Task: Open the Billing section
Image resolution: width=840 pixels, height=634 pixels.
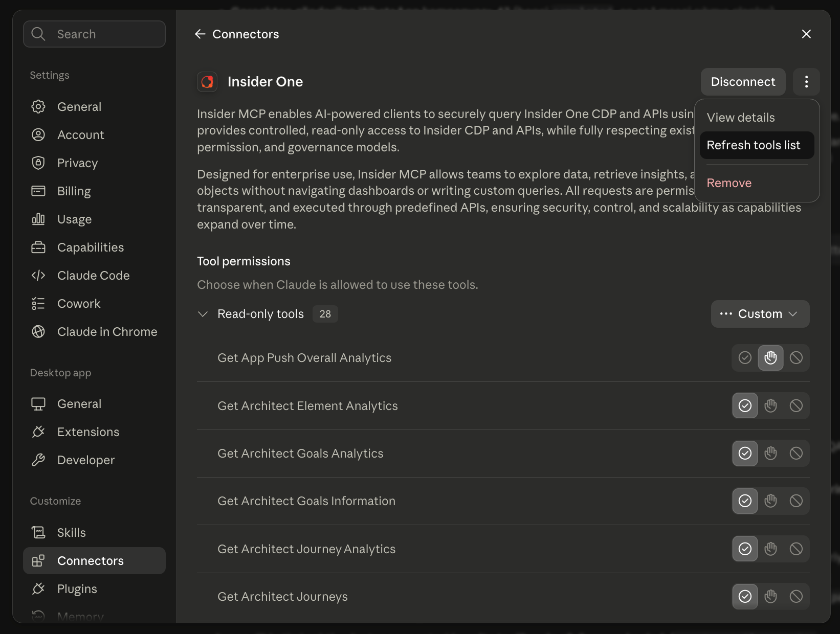Action: (x=94, y=191)
